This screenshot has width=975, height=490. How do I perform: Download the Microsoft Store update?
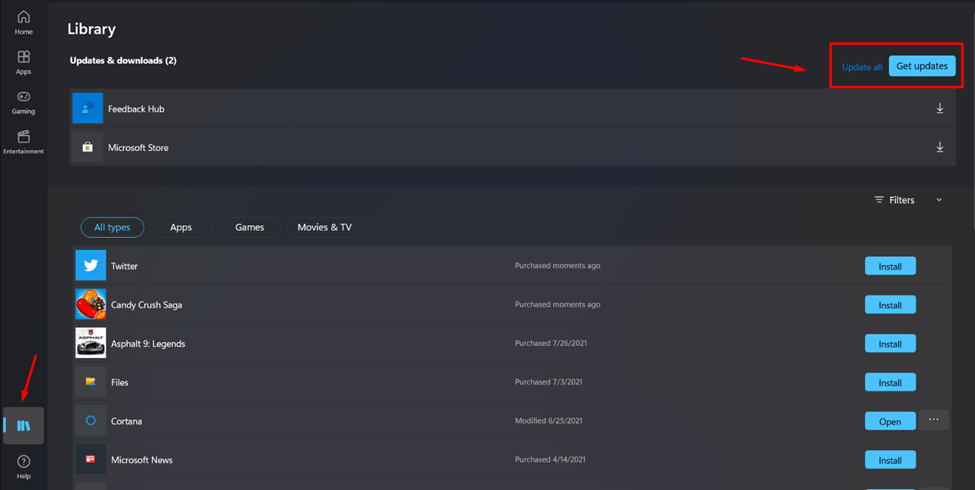click(x=940, y=147)
